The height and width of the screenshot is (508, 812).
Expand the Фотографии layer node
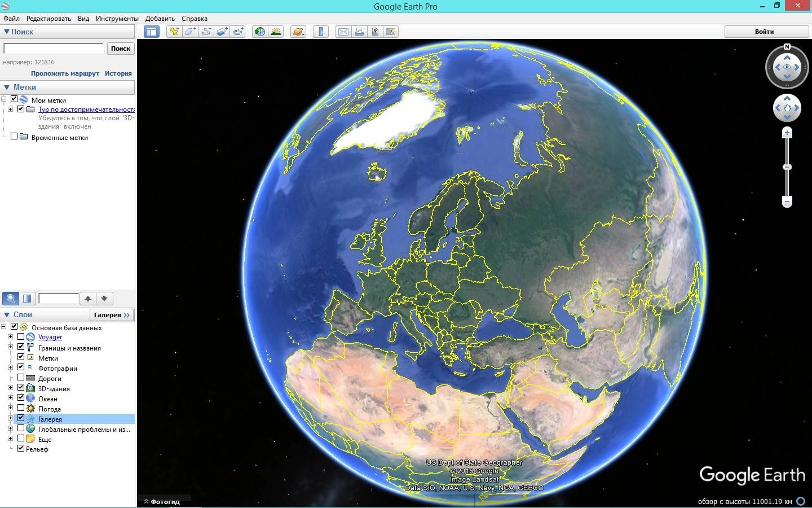(x=10, y=367)
